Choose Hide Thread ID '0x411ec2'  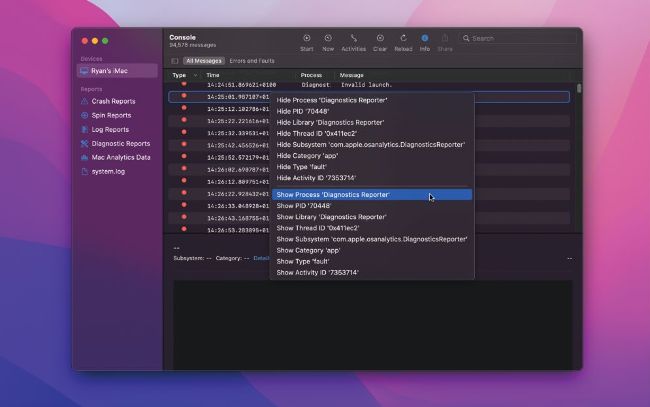point(372,133)
